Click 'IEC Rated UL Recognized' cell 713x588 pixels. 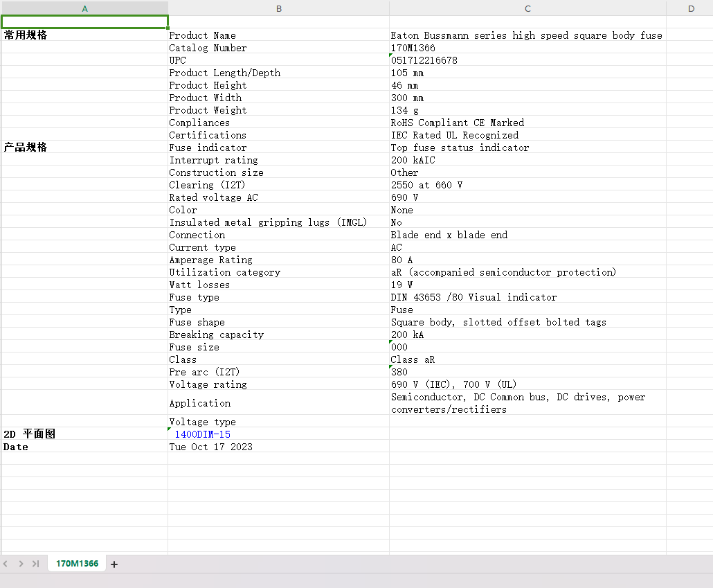527,135
